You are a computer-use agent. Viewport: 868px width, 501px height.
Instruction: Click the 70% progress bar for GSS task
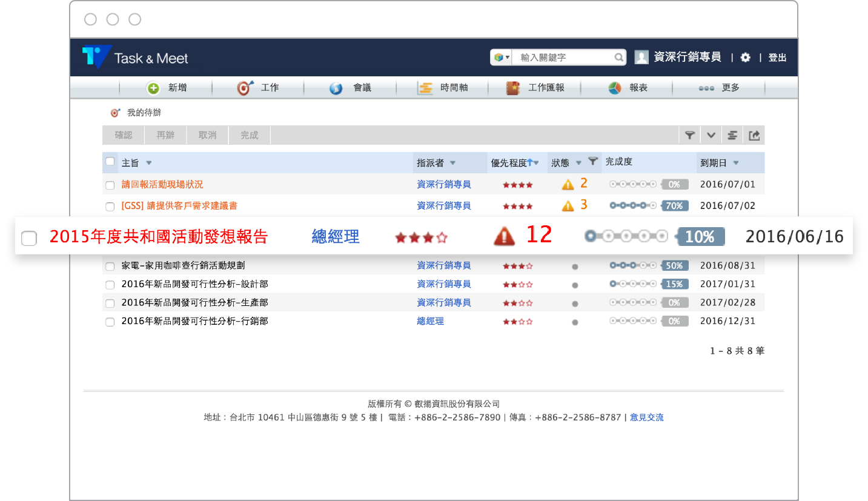(x=649, y=206)
